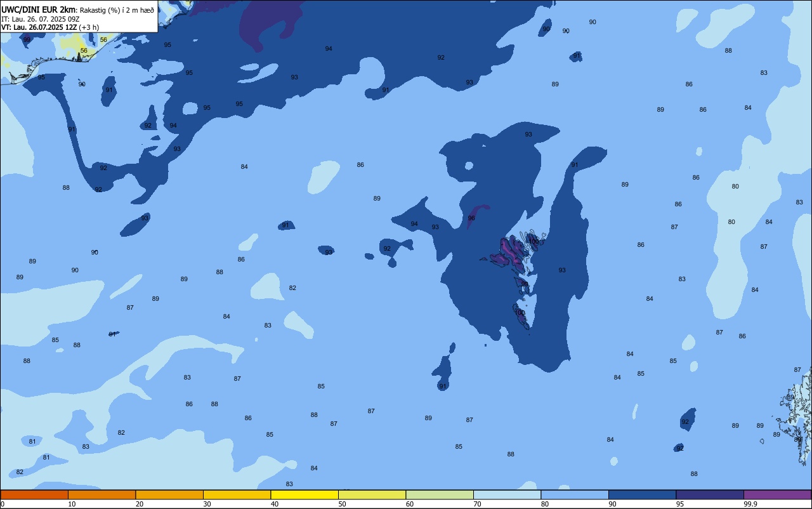Viewport: 812px width, 509px height.
Task: Click the light blue 80–90 legend band
Action: tap(575, 494)
